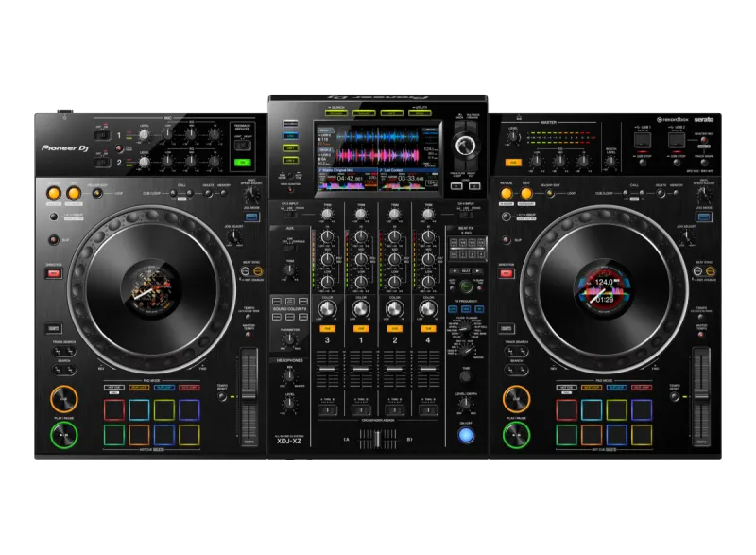
Task: Toggle the BEAT FX blue ON/OFF button
Action: point(466,435)
